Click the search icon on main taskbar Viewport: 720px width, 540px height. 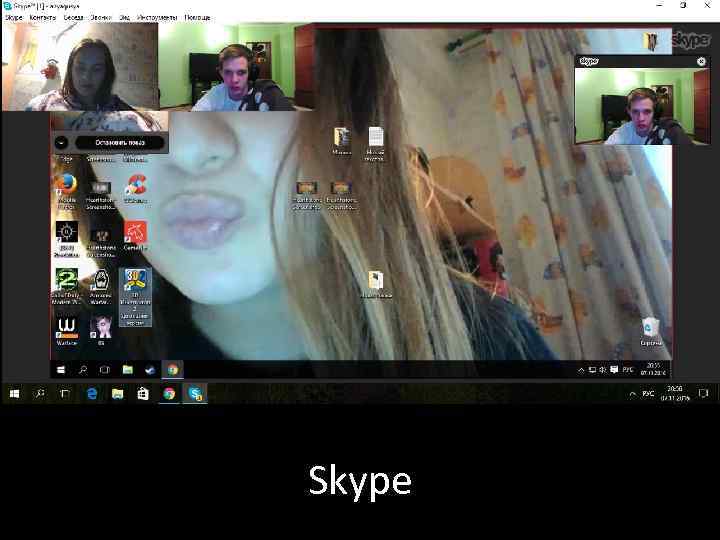click(40, 394)
